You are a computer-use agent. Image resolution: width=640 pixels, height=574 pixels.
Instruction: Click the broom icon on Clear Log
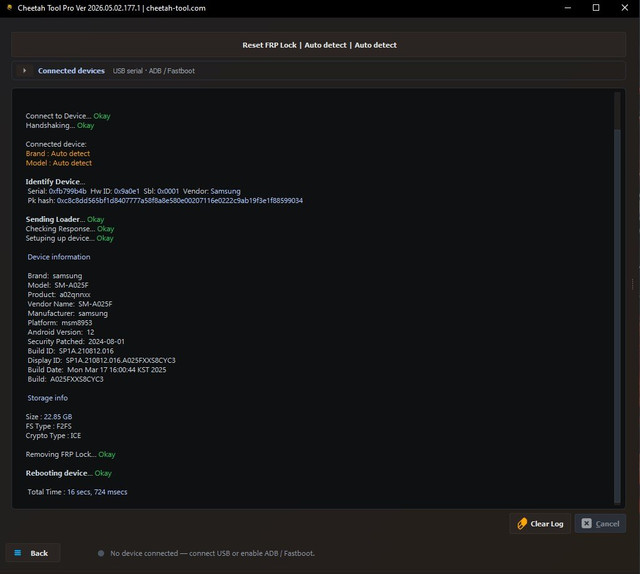click(522, 524)
